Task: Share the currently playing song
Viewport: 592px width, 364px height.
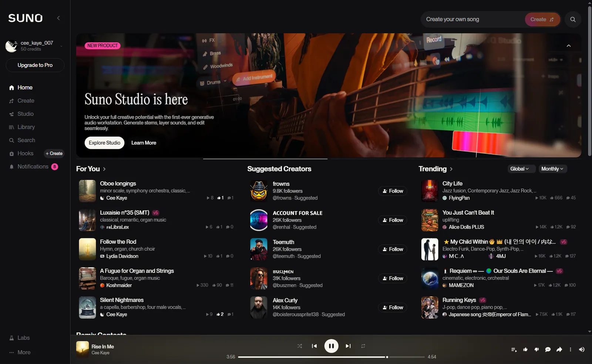Action: (x=559, y=350)
